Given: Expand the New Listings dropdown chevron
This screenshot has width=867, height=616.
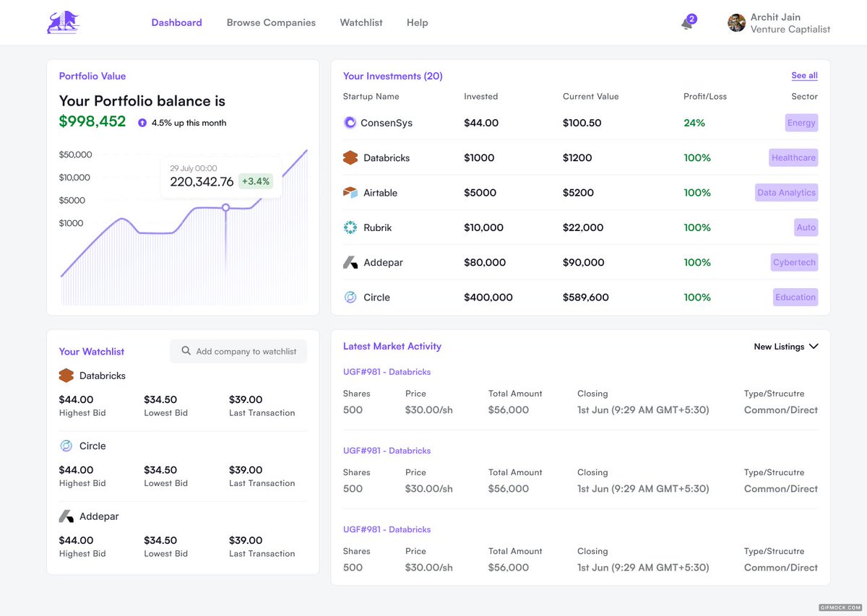Looking at the screenshot, I should 814,347.
